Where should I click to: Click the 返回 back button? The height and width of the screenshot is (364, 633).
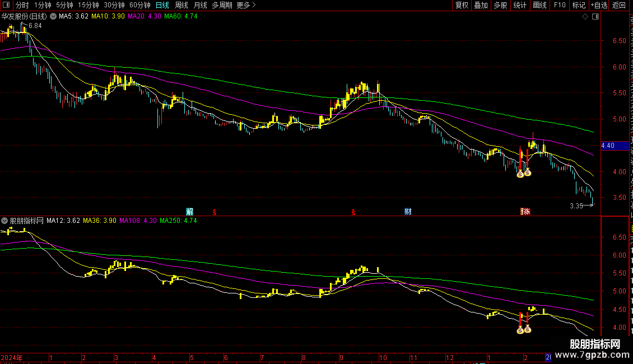(619, 5)
